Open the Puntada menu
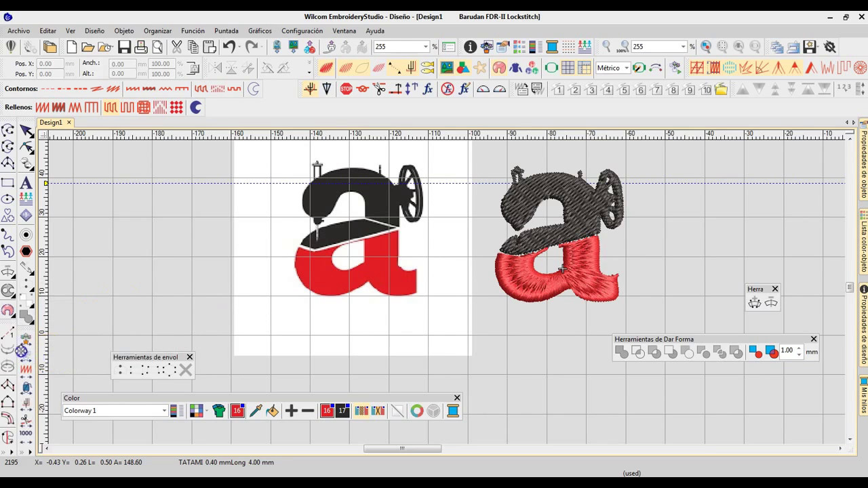 (x=226, y=30)
